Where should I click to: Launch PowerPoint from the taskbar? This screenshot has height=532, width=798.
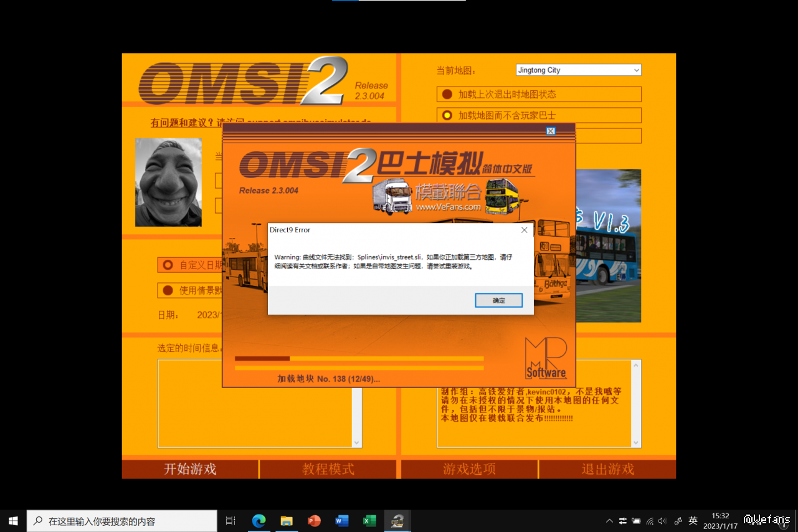click(x=314, y=521)
